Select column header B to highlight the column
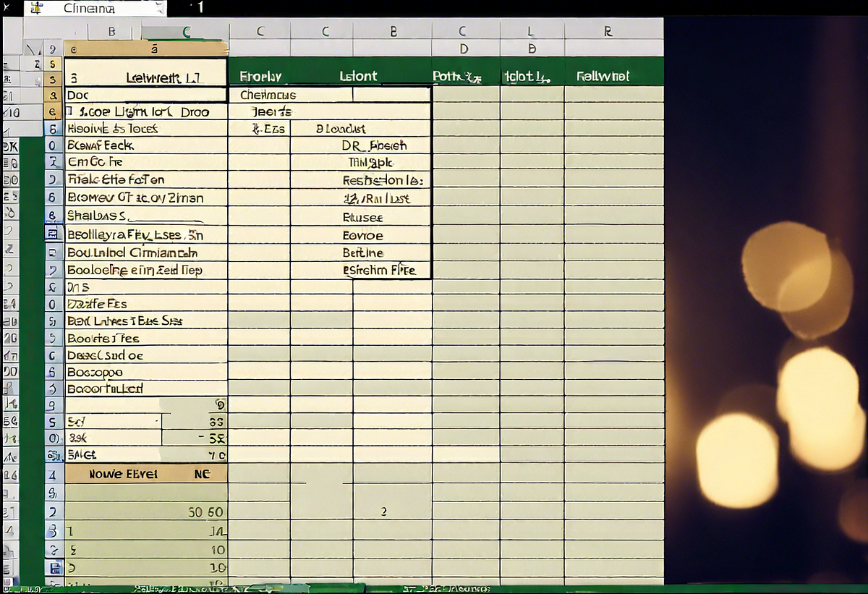This screenshot has width=868, height=594. click(110, 32)
